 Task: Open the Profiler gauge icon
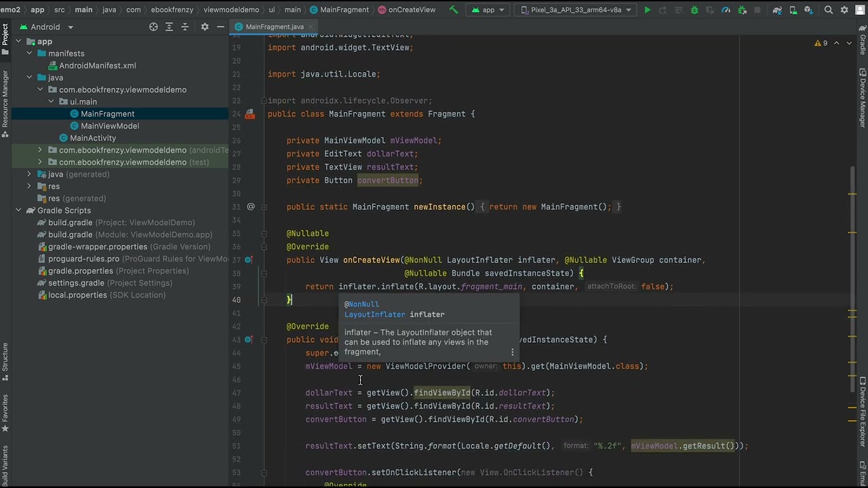point(726,10)
